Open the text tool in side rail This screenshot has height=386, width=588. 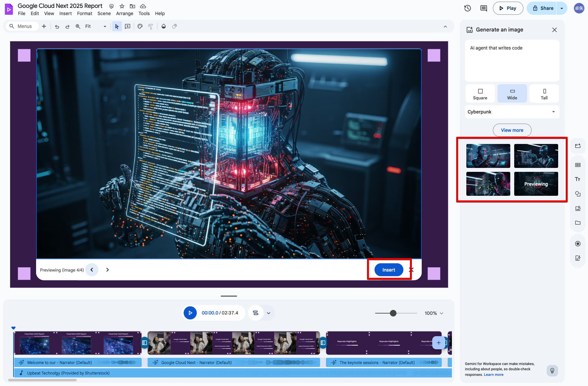(578, 179)
